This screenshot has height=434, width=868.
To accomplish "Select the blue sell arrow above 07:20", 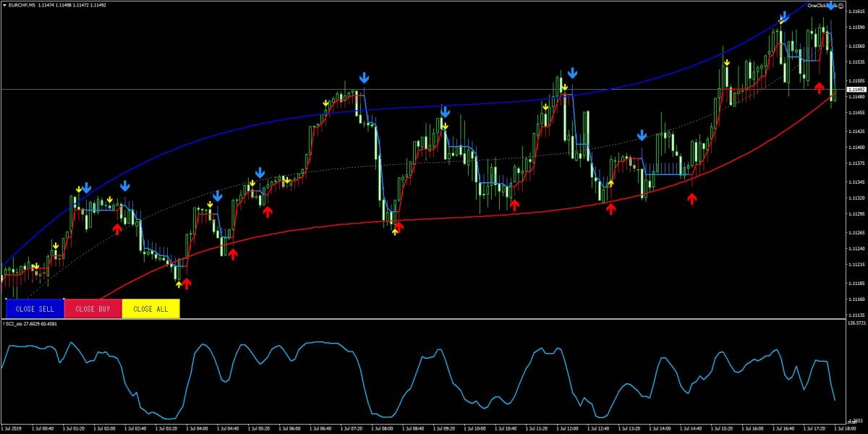I will click(x=365, y=77).
